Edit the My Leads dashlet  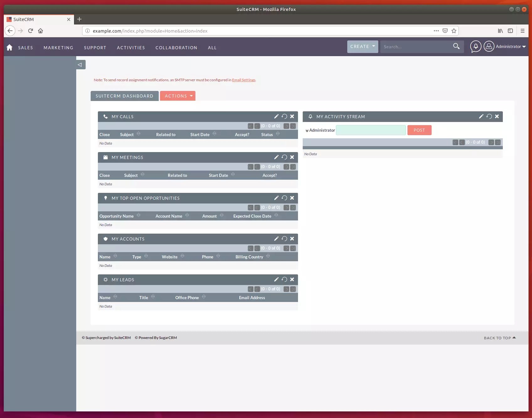click(x=276, y=279)
